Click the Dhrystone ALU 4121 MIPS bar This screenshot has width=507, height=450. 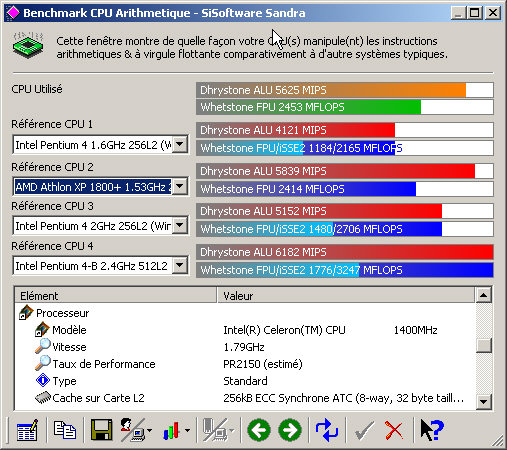pyautogui.click(x=345, y=130)
